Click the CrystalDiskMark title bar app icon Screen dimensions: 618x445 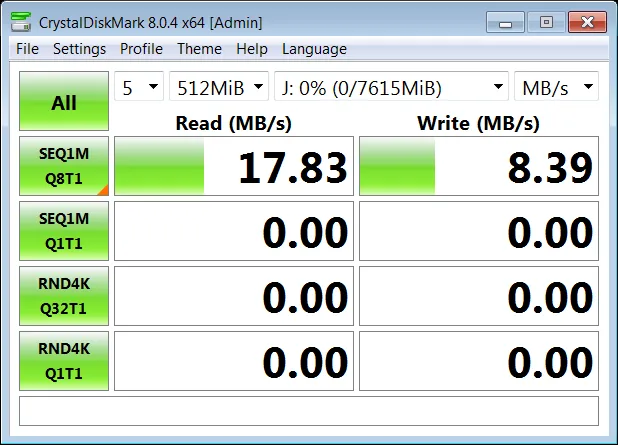click(21, 22)
